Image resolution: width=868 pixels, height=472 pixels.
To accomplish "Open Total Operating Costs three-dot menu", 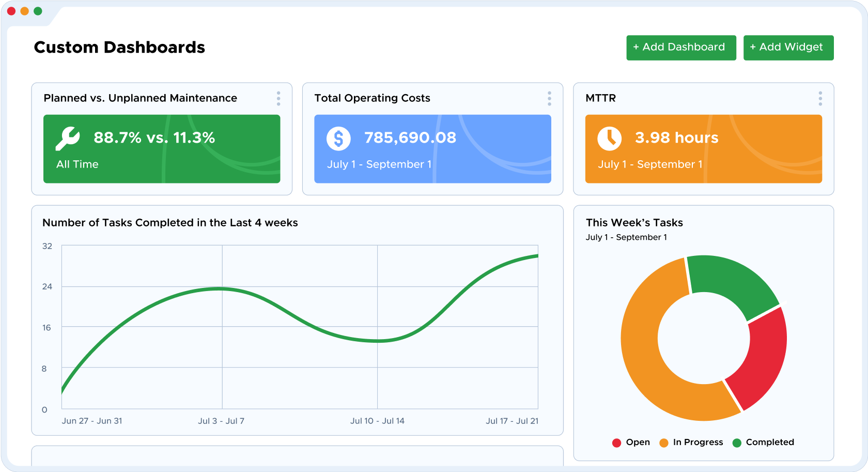I will point(549,98).
